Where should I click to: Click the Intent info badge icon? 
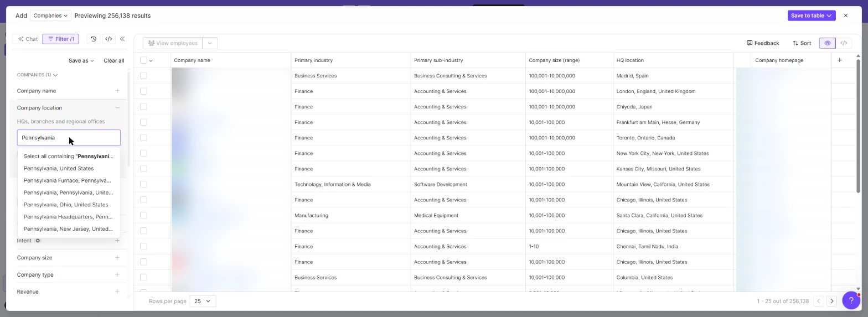click(38, 241)
